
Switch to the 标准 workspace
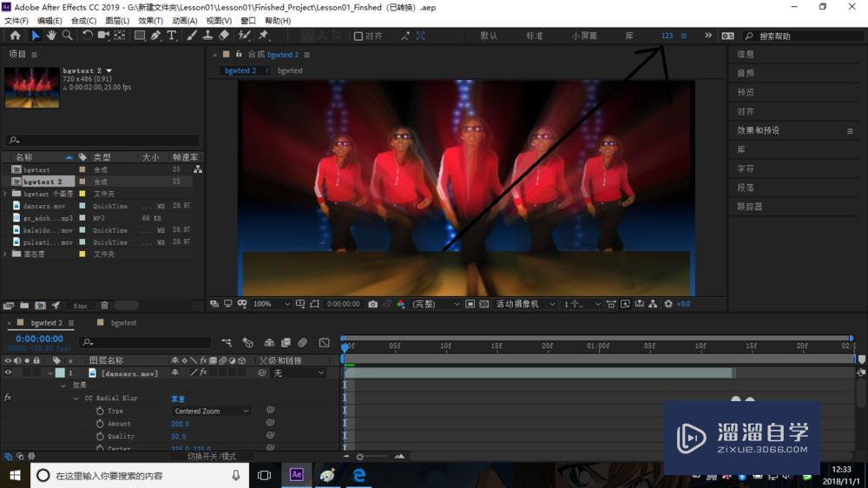pos(534,36)
